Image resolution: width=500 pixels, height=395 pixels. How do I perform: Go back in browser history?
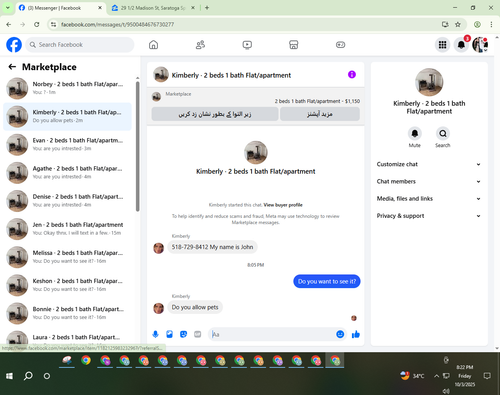(x=9, y=24)
